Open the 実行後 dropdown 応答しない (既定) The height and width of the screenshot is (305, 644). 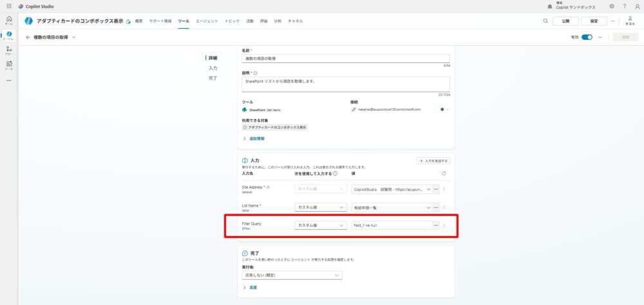click(292, 275)
